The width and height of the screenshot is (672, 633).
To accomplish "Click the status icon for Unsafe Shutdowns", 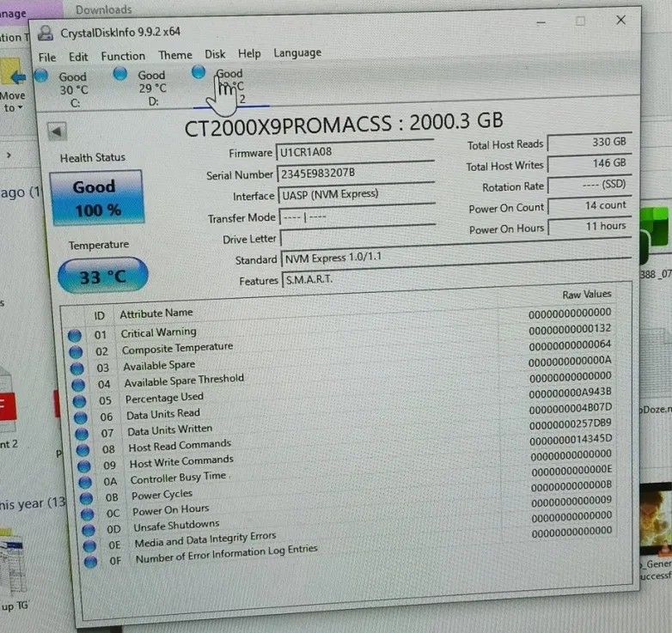I will (x=89, y=530).
